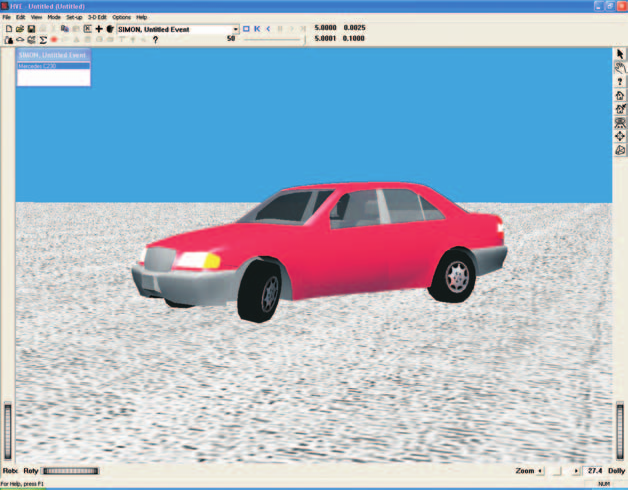Viewport: 628px width, 490px height.
Task: Open the View menu
Action: (x=36, y=17)
